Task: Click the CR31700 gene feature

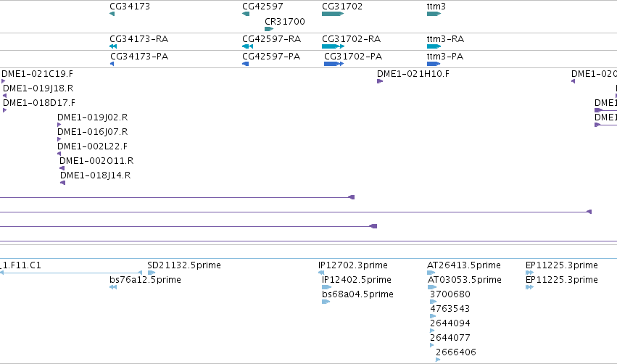Action: pyautogui.click(x=269, y=29)
